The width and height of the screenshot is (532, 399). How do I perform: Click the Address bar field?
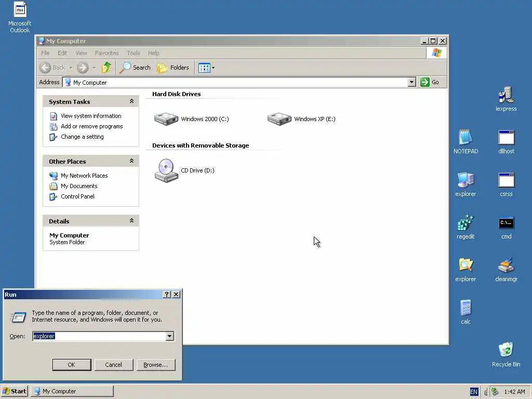click(x=235, y=82)
